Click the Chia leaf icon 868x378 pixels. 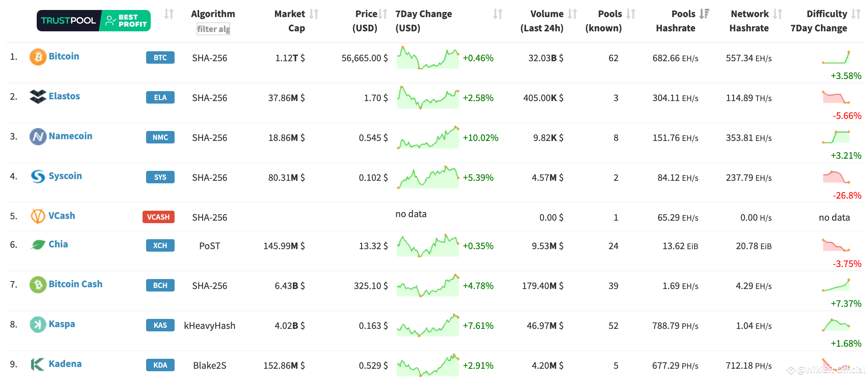tap(38, 245)
